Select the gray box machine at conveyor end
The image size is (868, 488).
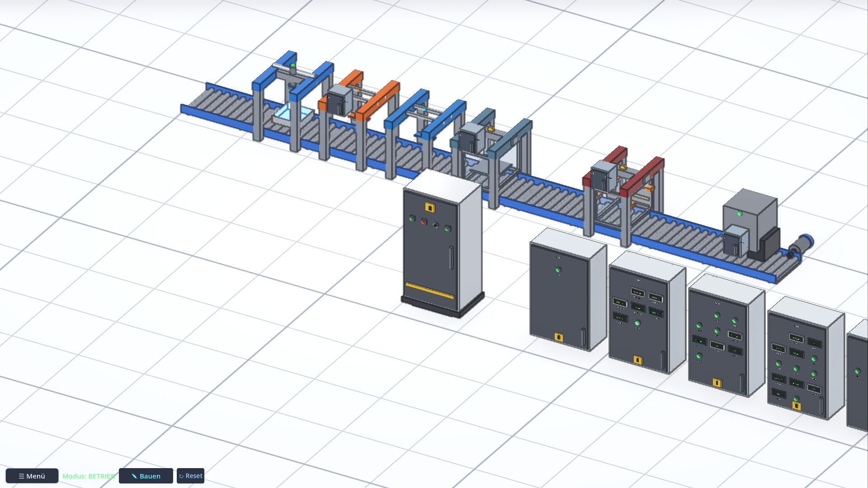point(750,224)
